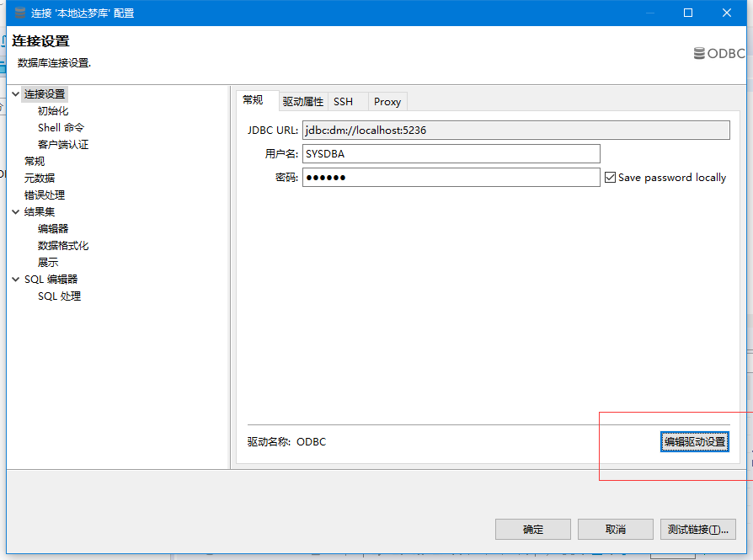Screen dimensions: 753x560
Task: Click the 连接设置 page heading
Action: [x=40, y=40]
